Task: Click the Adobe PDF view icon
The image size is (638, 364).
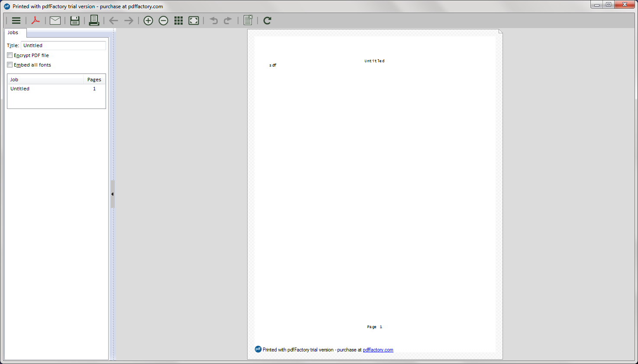Action: coord(35,20)
